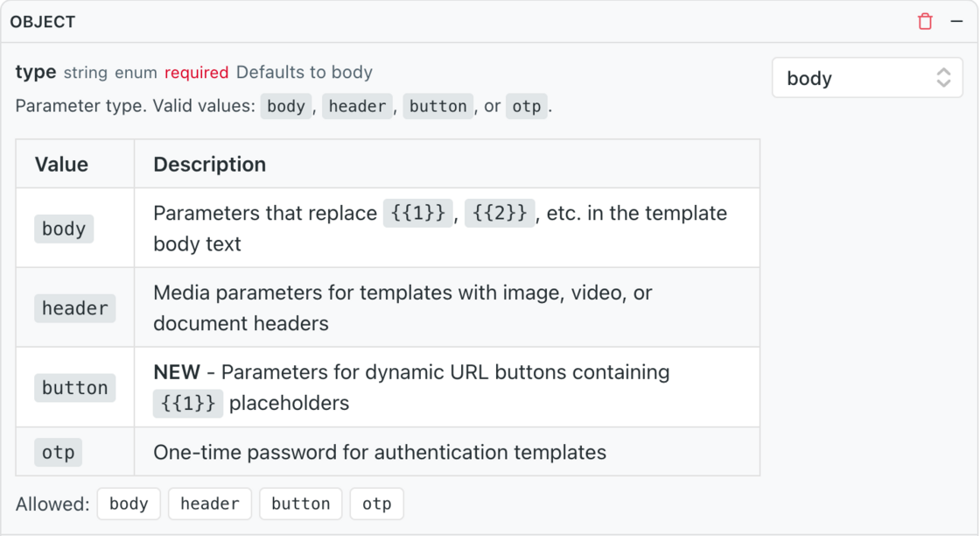The image size is (980, 536).
Task: Click the {{2}} placeholder code in body row
Action: (500, 213)
